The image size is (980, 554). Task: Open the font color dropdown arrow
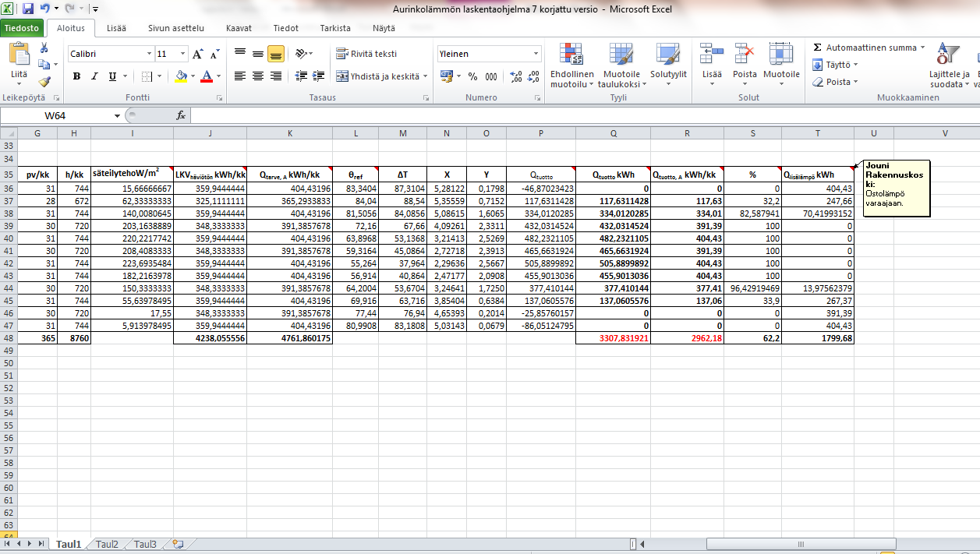[218, 76]
